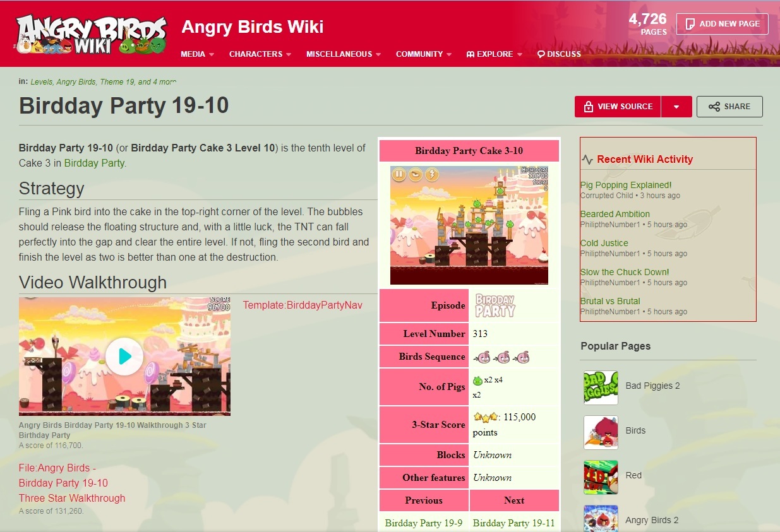Viewport: 780px width, 532px height.
Task: Click the level screenshot in infobox
Action: click(469, 225)
